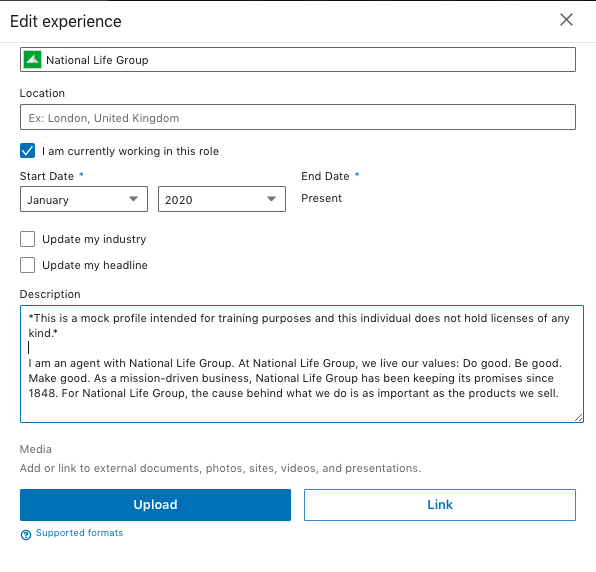Open the January start month dropdown

click(x=84, y=199)
